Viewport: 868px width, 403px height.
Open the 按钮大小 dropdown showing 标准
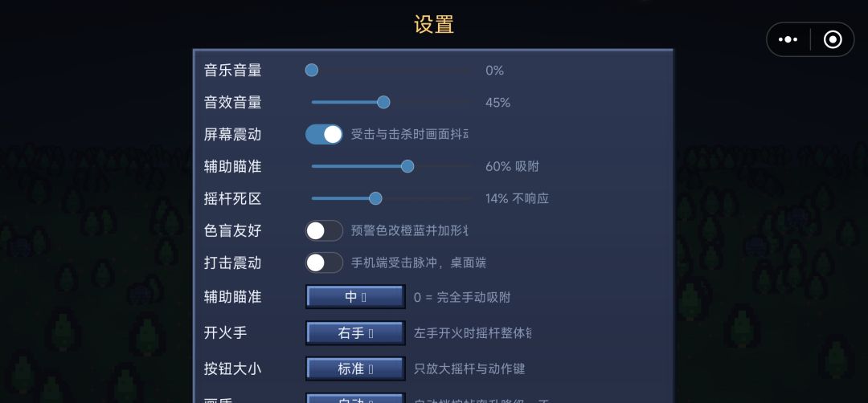coord(355,368)
